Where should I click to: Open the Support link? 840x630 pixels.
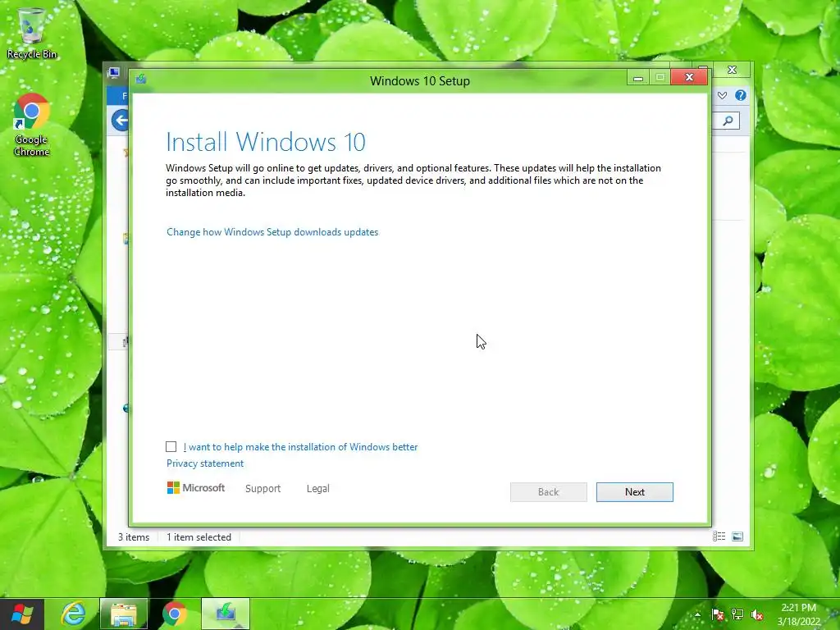coord(263,489)
